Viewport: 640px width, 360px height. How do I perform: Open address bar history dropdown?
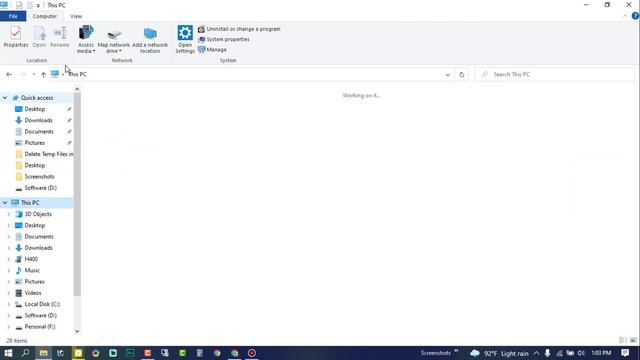(447, 75)
